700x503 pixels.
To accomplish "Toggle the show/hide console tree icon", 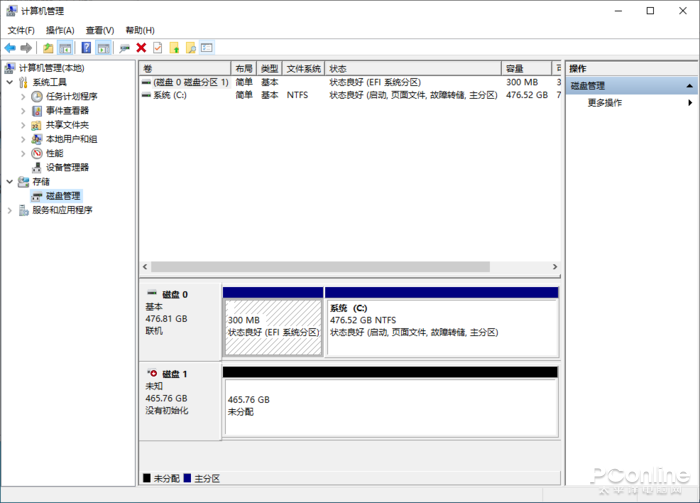I will coord(65,48).
